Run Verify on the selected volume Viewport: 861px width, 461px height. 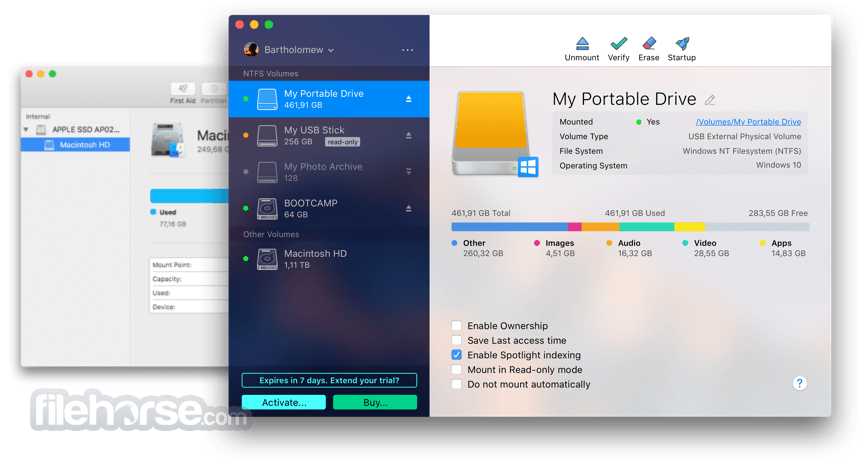[x=618, y=43]
